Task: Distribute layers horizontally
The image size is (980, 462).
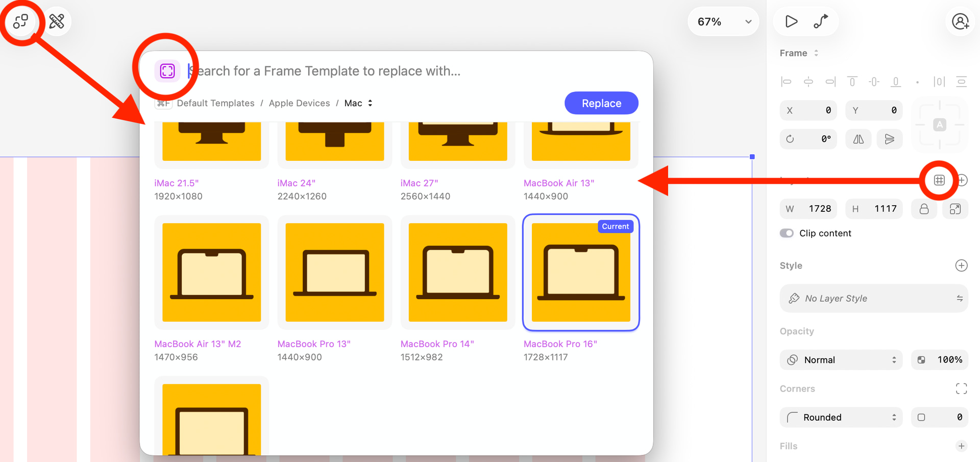Action: [x=939, y=82]
